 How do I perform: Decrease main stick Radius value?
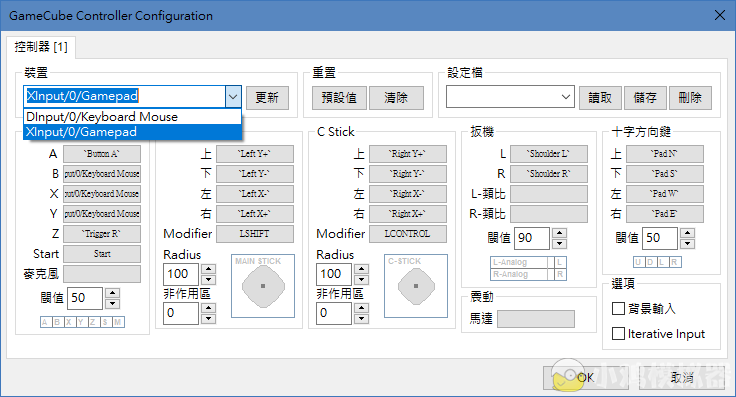(208, 280)
